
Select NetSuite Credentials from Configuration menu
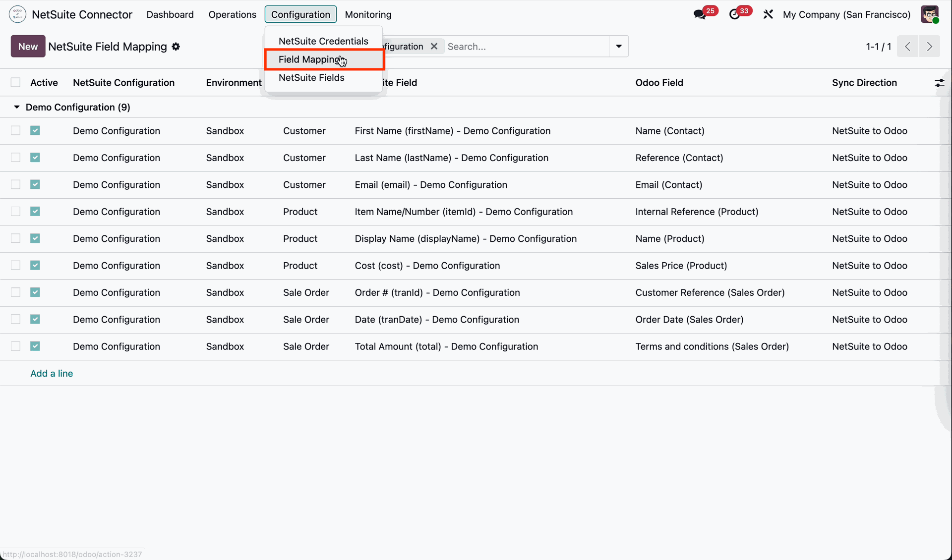tap(323, 41)
